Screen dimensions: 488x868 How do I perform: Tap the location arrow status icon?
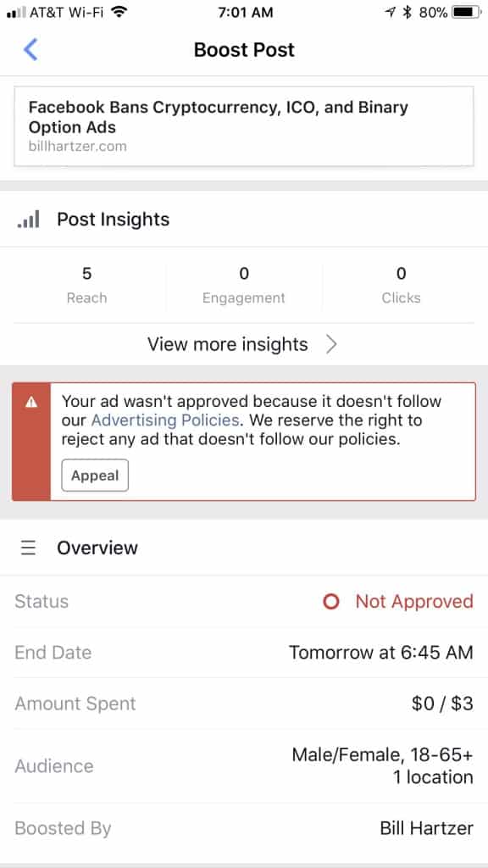tap(391, 12)
